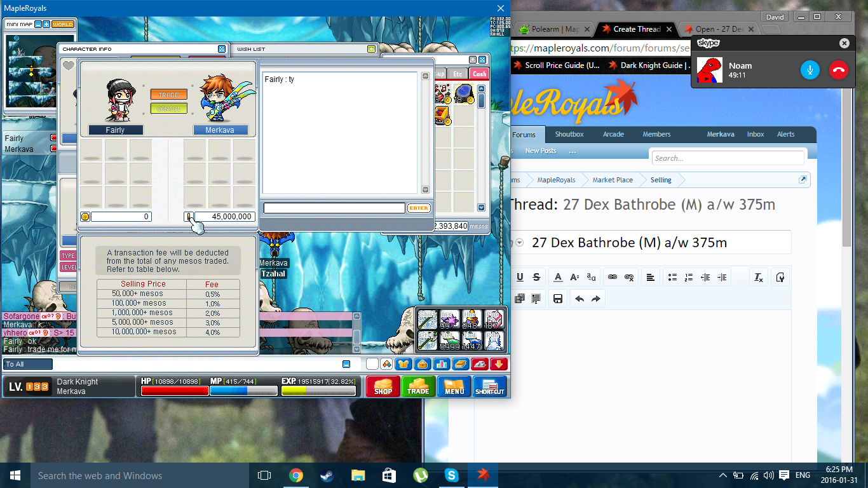Click Merkava's meso coin button in trade
Viewport: 868px width, 488px height.
click(x=189, y=217)
